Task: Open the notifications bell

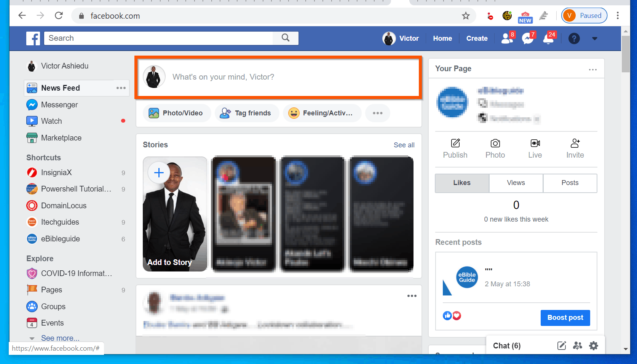Action: pos(548,38)
